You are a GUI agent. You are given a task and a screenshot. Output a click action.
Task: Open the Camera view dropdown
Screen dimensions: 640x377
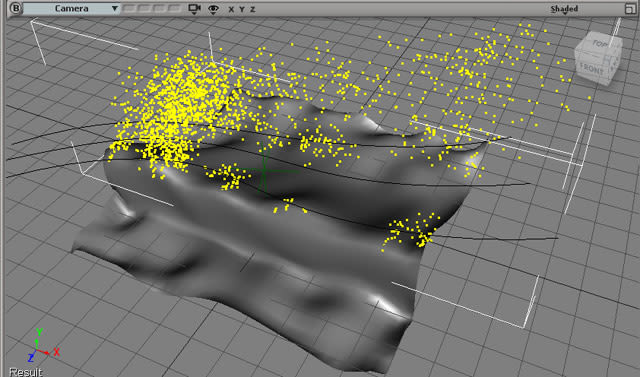pos(71,8)
